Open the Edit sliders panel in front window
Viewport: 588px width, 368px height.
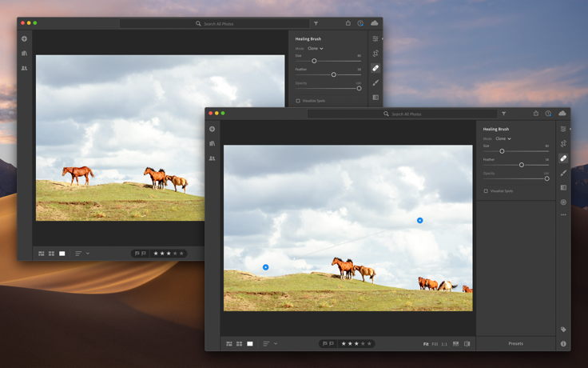(x=563, y=129)
